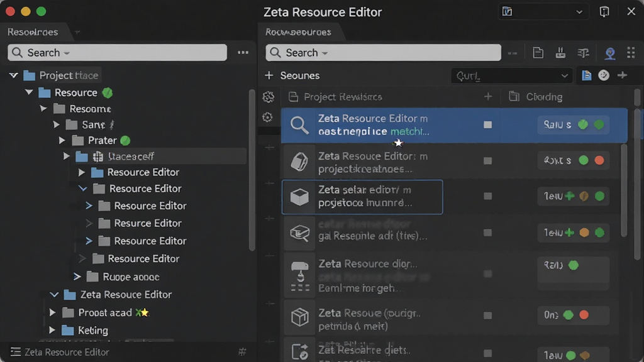Click the right panel Search field
Screen dimensions: 644x362
(383, 53)
